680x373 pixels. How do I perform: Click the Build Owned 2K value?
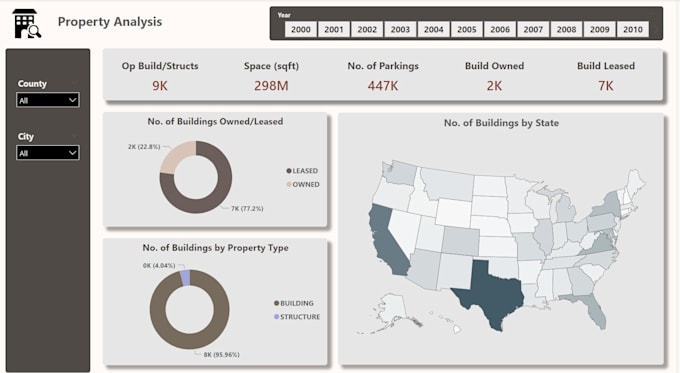tap(494, 86)
